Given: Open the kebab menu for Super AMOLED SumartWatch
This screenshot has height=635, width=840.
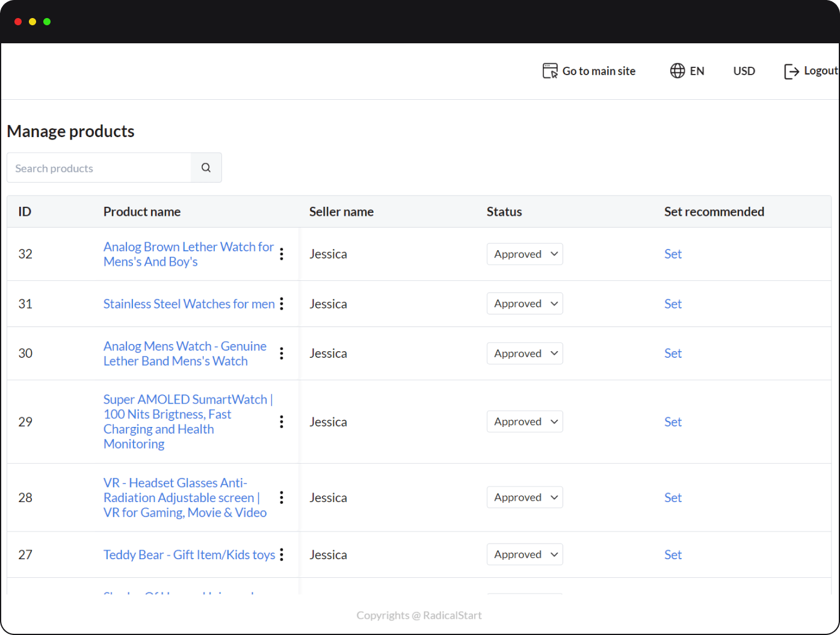Looking at the screenshot, I should (281, 422).
